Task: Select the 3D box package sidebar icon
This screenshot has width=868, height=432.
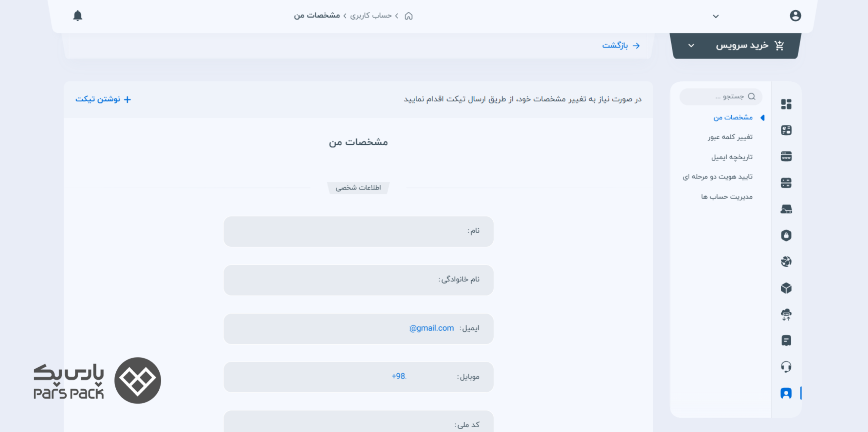Action: pos(786,288)
